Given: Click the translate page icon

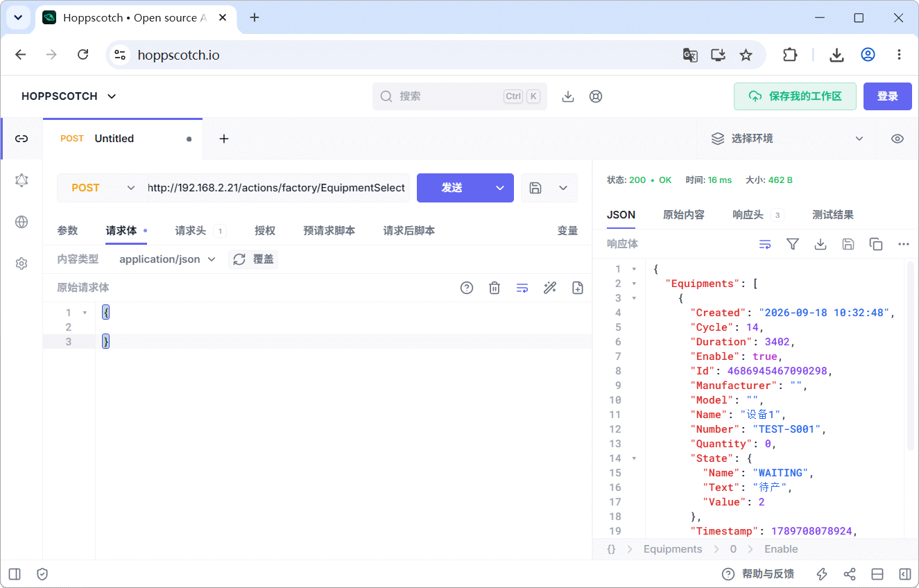Looking at the screenshot, I should click(690, 55).
